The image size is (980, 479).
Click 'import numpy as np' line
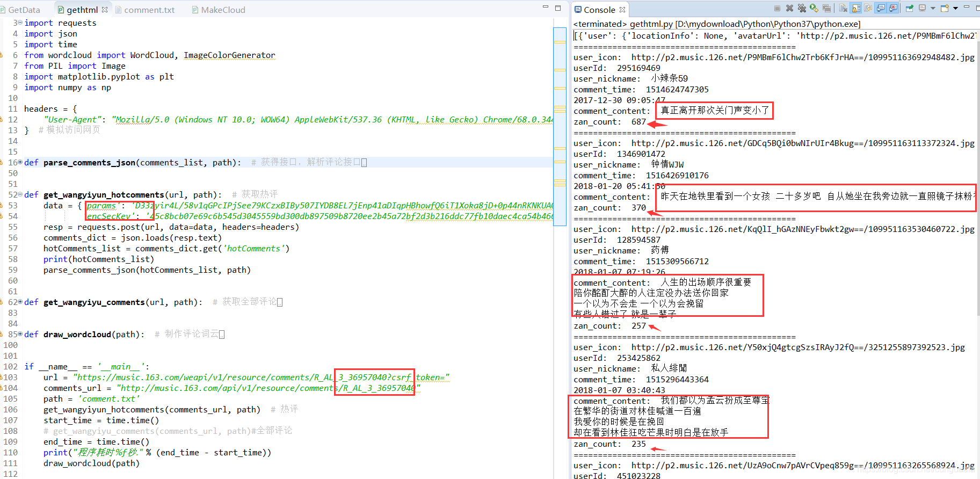tap(68, 88)
